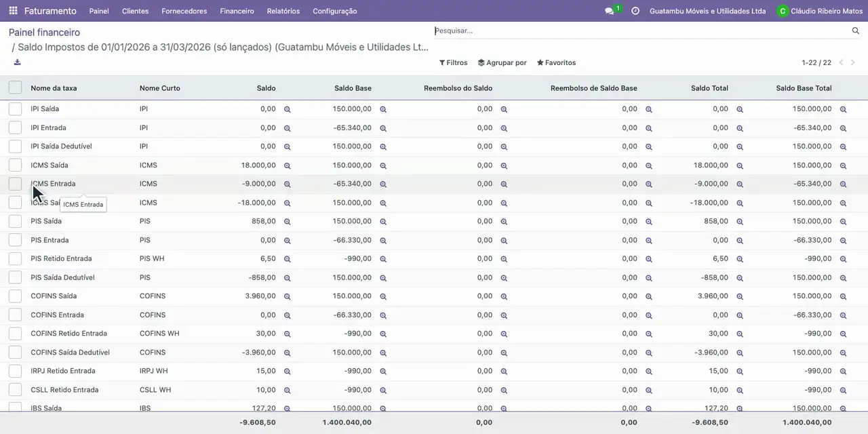Check the CSLL Retido Entrada row checkbox

(x=15, y=389)
